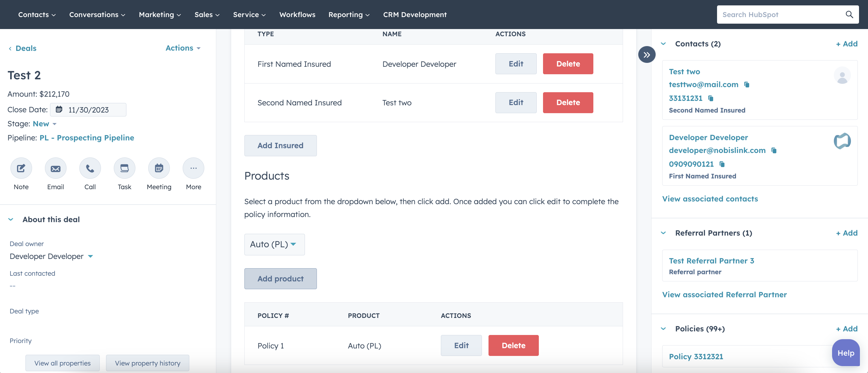Open the calendar icon beside Close Date
The image size is (868, 373).
pyautogui.click(x=59, y=109)
